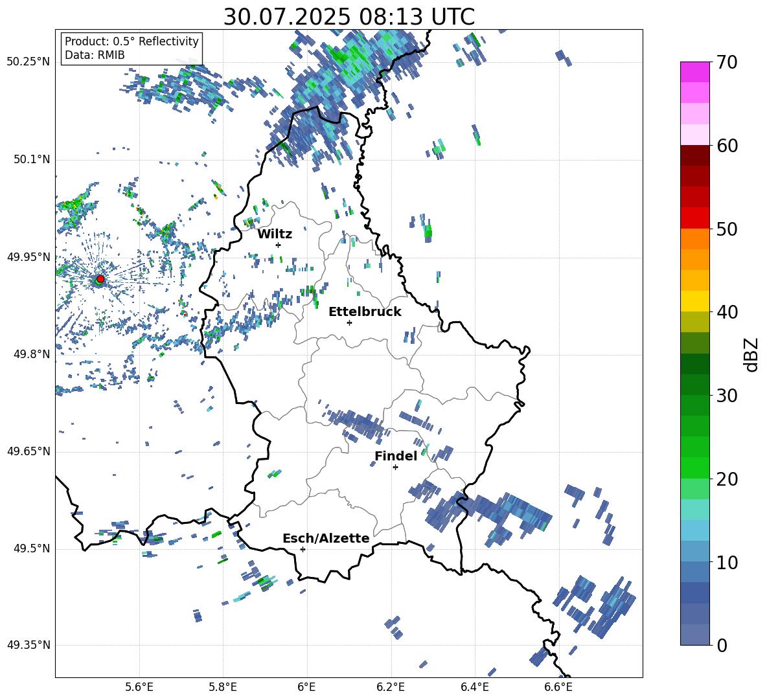Click the 6.4°E longitude label
The width and height of the screenshot is (767, 700).
tap(474, 687)
